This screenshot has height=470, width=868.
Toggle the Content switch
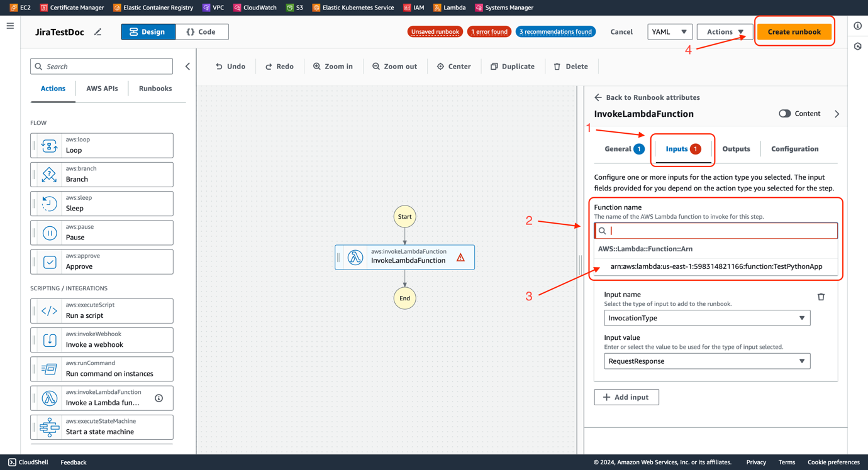click(x=784, y=114)
